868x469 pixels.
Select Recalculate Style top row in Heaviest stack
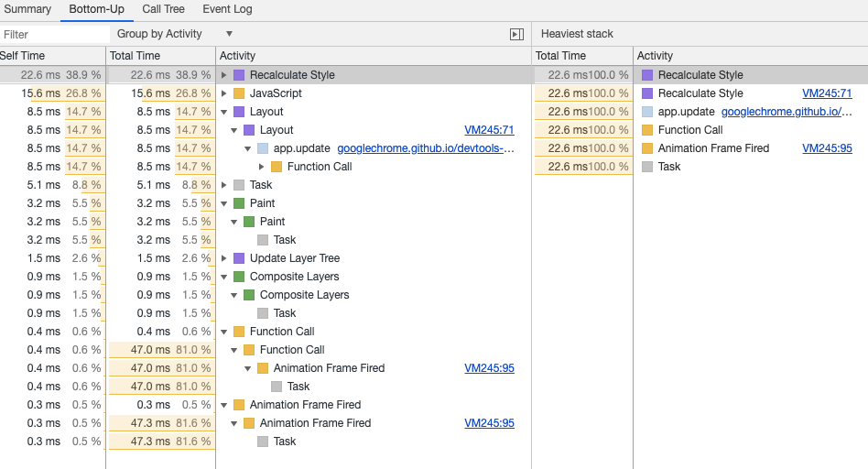[x=700, y=75]
